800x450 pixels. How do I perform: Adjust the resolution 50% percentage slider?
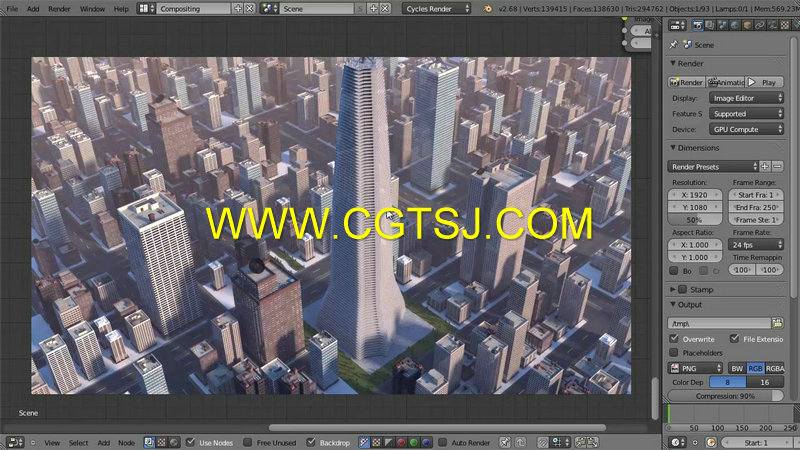(694, 220)
